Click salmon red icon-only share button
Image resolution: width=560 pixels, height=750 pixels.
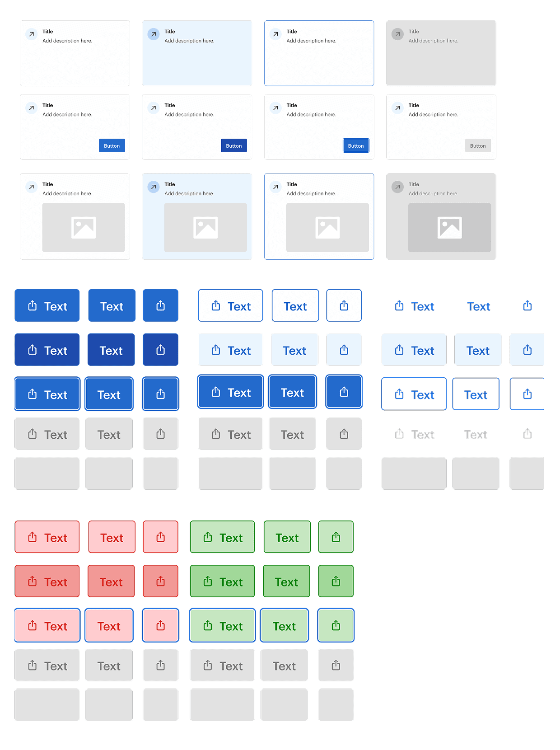160,581
